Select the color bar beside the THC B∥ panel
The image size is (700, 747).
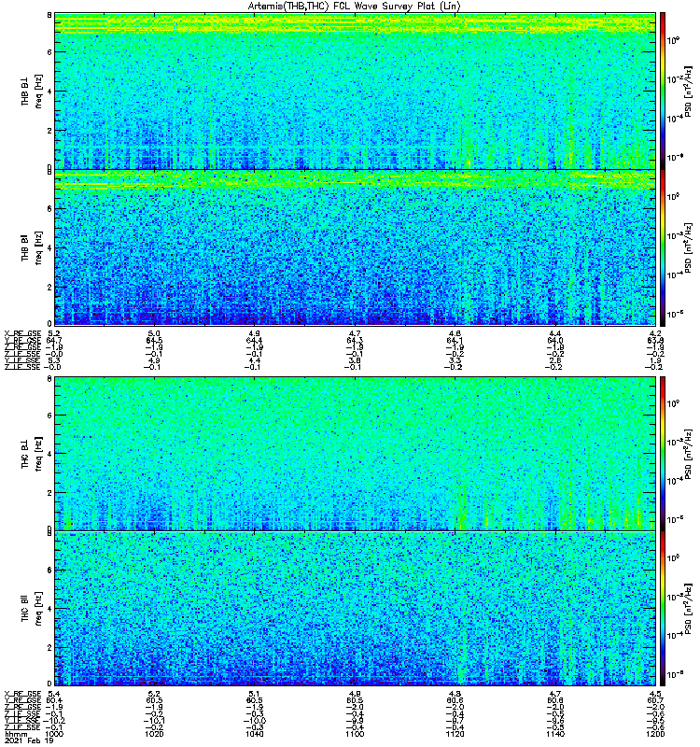pos(662,609)
